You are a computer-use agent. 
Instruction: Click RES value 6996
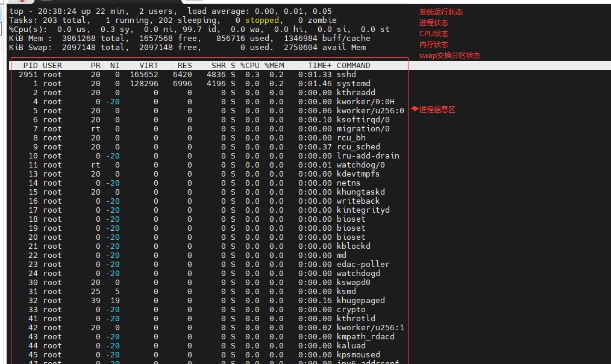pyautogui.click(x=183, y=83)
